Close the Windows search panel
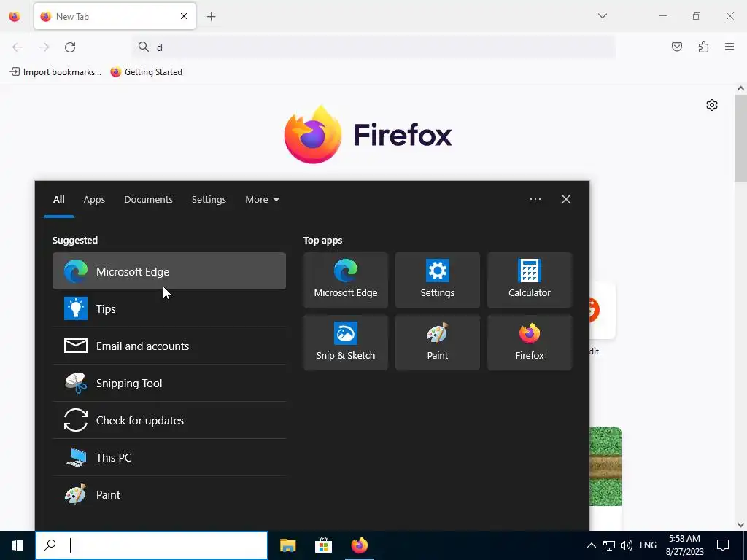The image size is (747, 560). [565, 199]
